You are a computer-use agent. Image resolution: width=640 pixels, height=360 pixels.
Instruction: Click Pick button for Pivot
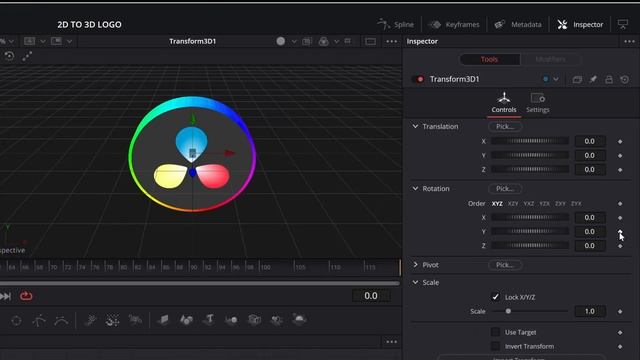click(505, 265)
